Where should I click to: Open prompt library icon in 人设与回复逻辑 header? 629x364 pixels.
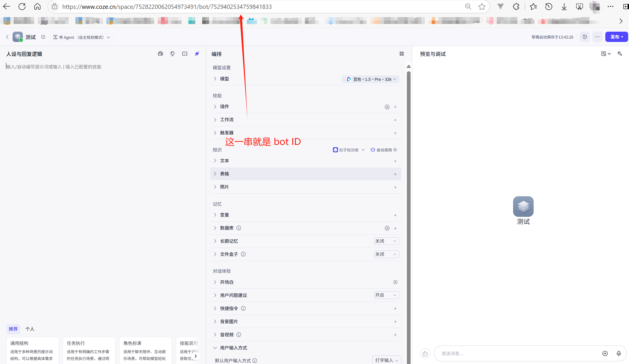tap(160, 54)
